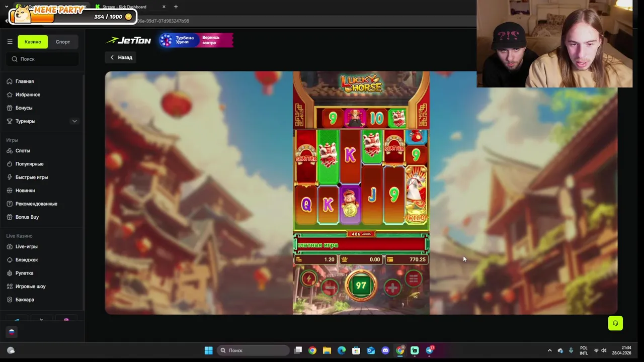Open a new browser tab
This screenshot has height=362, width=644.
click(x=176, y=7)
